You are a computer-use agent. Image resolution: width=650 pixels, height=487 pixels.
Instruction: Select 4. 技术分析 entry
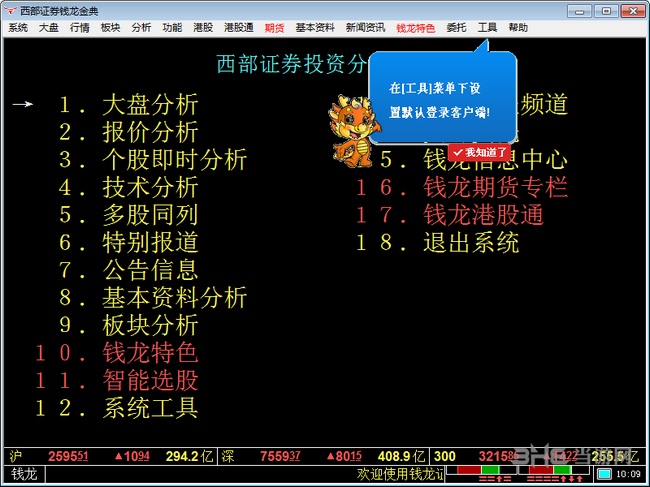coord(129,187)
